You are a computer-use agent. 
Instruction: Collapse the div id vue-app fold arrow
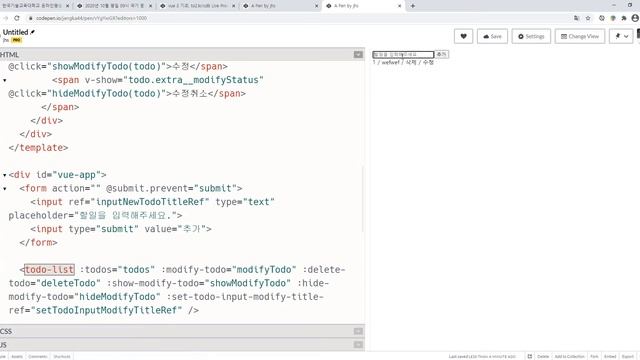(x=4, y=175)
